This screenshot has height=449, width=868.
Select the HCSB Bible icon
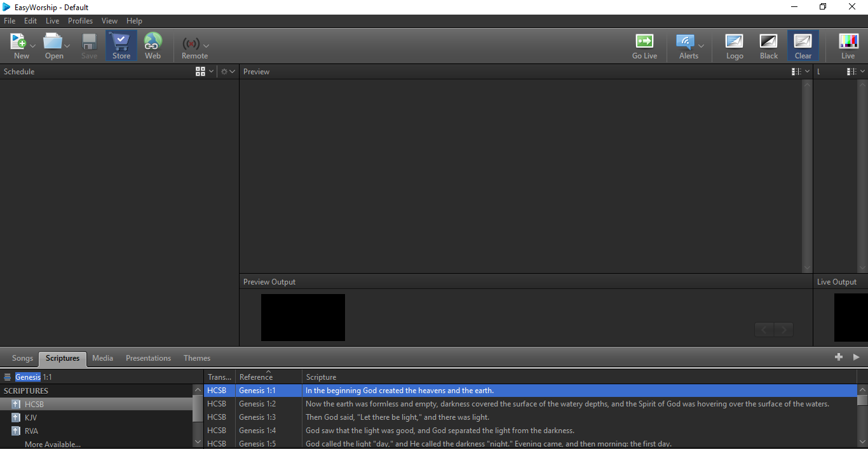16,404
